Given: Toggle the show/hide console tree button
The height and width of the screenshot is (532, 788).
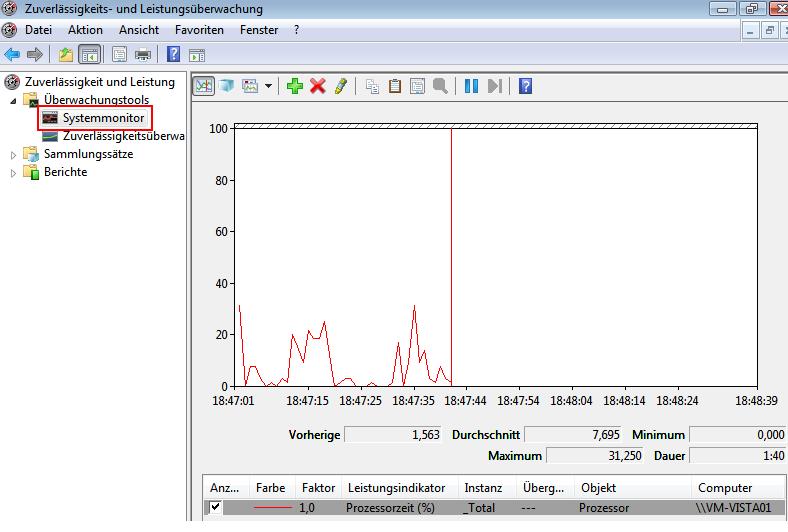Looking at the screenshot, I should [90, 54].
